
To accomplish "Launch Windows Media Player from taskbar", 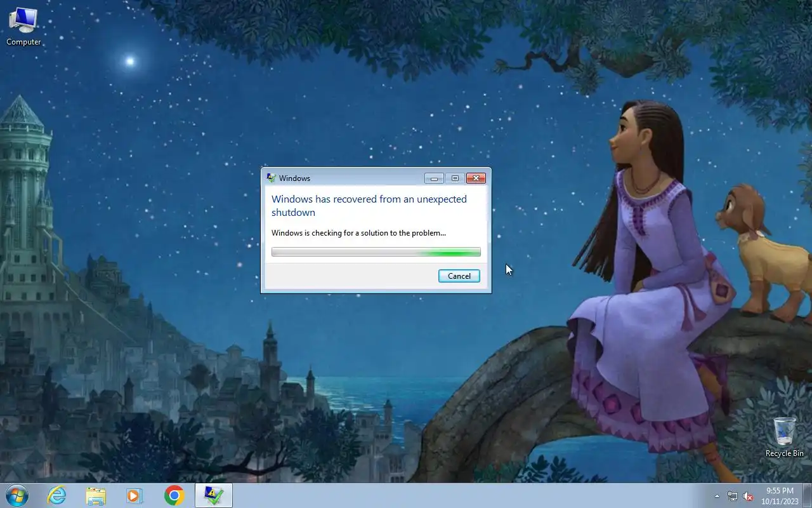I will [134, 495].
